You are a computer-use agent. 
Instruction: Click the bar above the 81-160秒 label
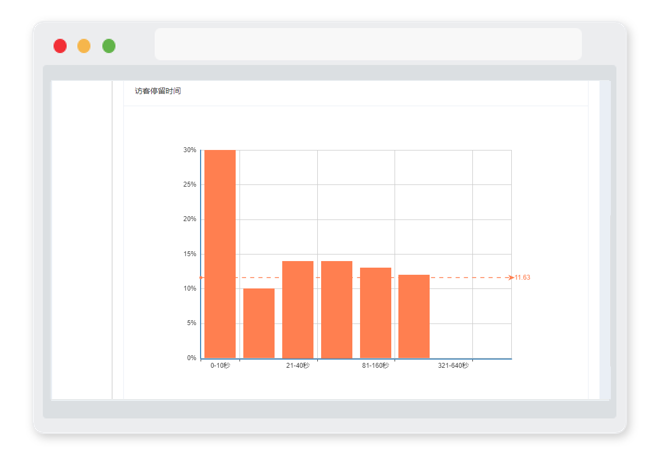pyautogui.click(x=375, y=313)
